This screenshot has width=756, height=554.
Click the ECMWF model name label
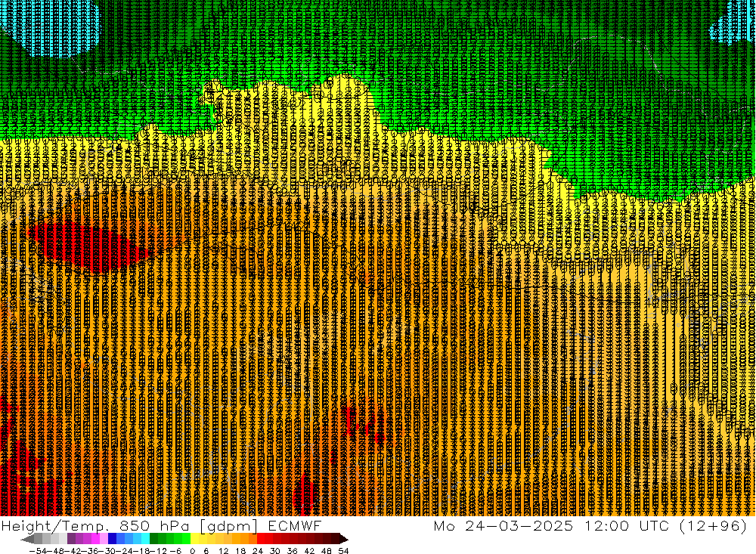click(295, 525)
